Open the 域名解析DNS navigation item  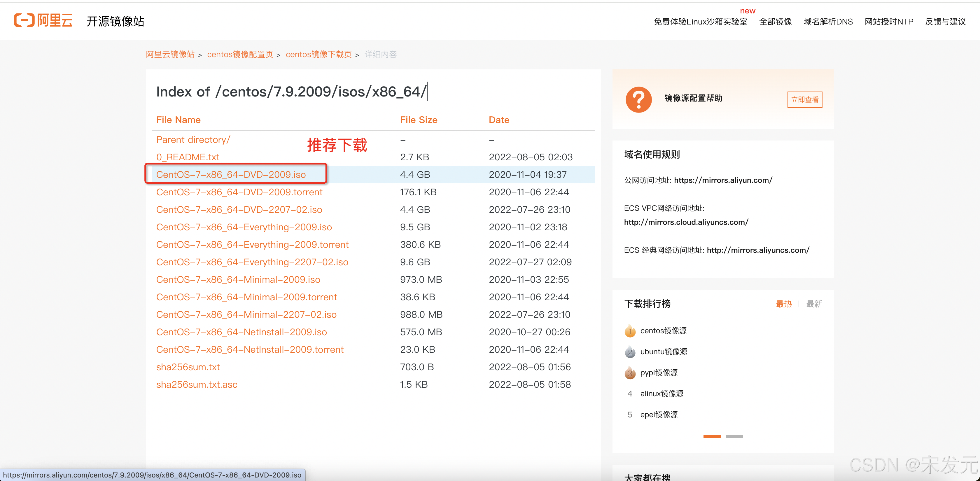pos(828,22)
